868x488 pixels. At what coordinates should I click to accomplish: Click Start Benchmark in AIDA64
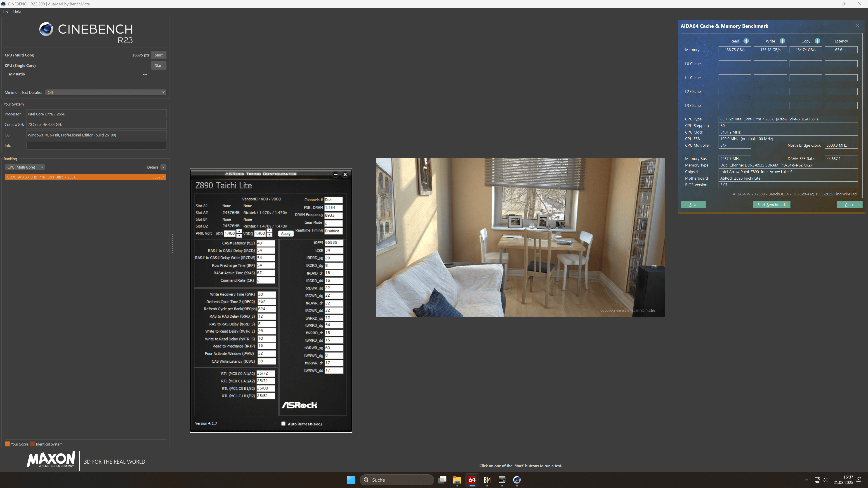[771, 205]
